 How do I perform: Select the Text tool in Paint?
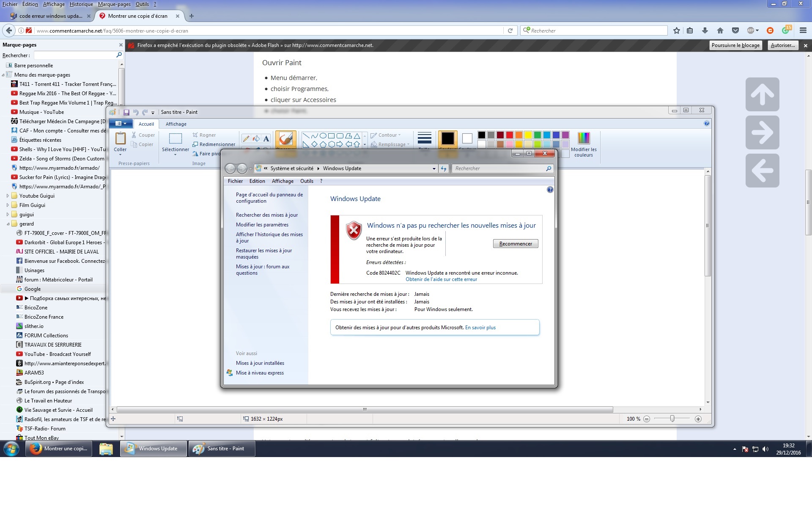[x=266, y=138]
